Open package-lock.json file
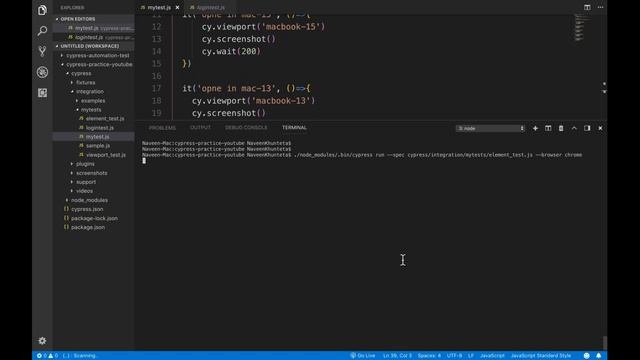Image resolution: width=640 pixels, height=360 pixels. point(94,218)
